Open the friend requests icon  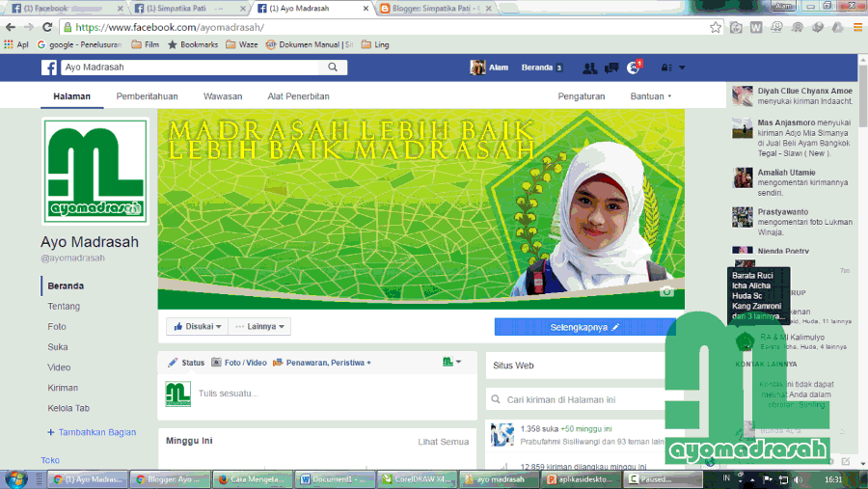pyautogui.click(x=589, y=68)
